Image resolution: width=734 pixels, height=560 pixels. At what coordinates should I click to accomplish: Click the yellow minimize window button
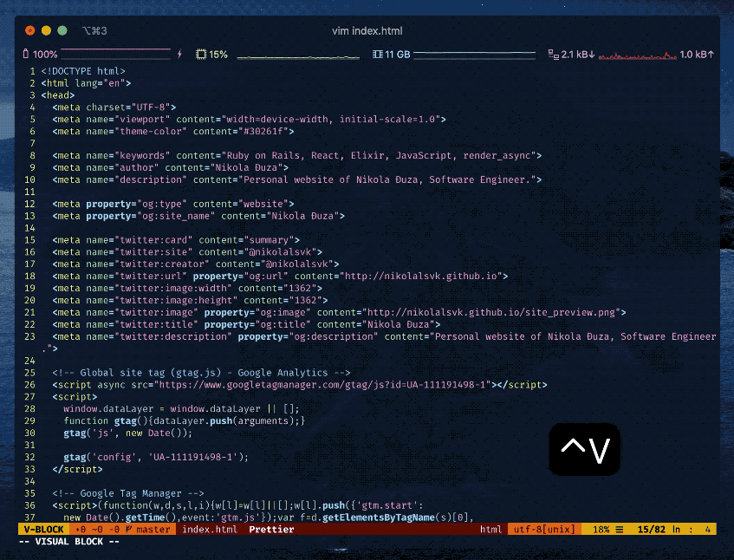(46, 31)
